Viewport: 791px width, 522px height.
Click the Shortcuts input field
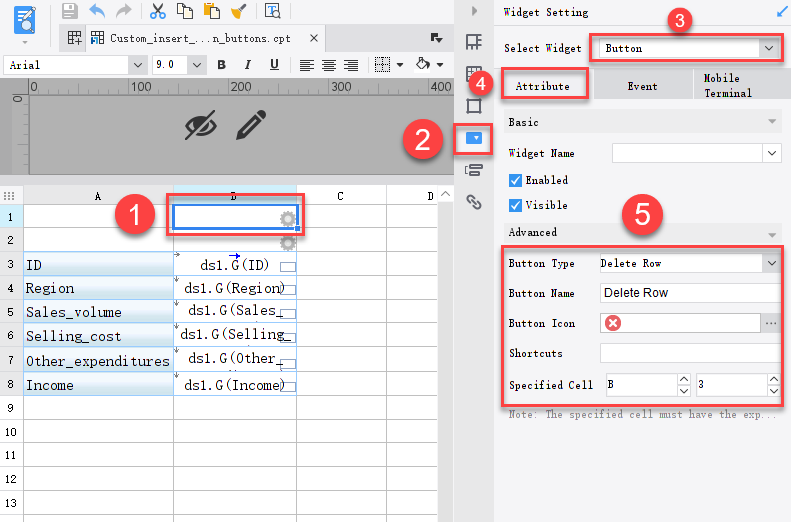[x=690, y=353]
